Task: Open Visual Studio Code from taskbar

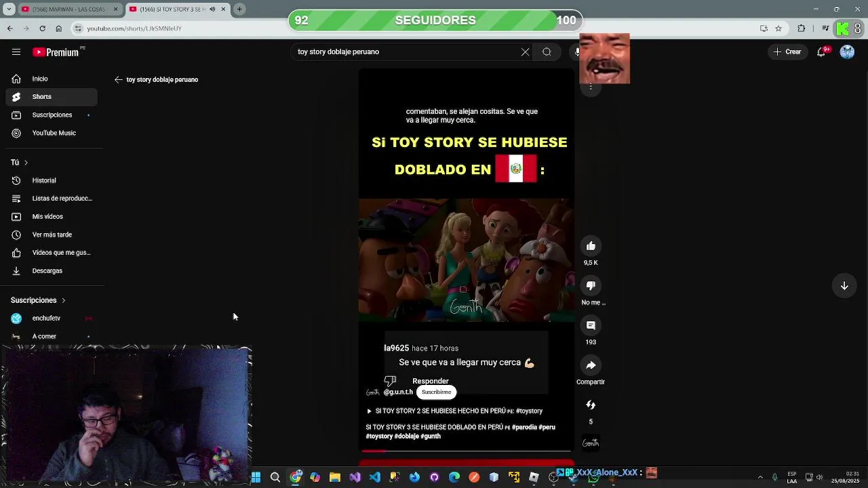Action: [x=375, y=478]
